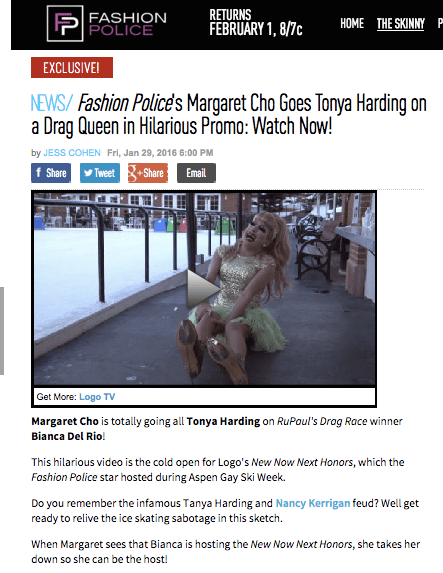Viewport: 443px width, 573px height.
Task: Click the Returns February 1 banner text
Action: [256, 23]
